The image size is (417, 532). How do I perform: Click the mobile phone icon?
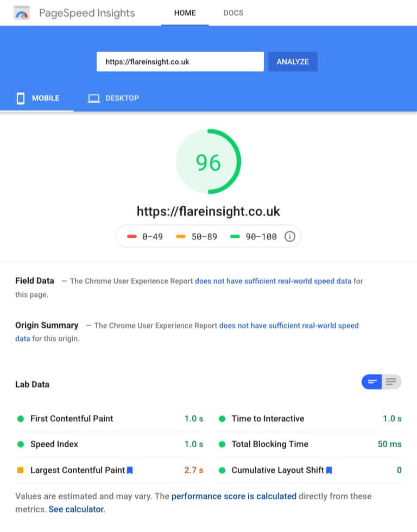tap(21, 98)
